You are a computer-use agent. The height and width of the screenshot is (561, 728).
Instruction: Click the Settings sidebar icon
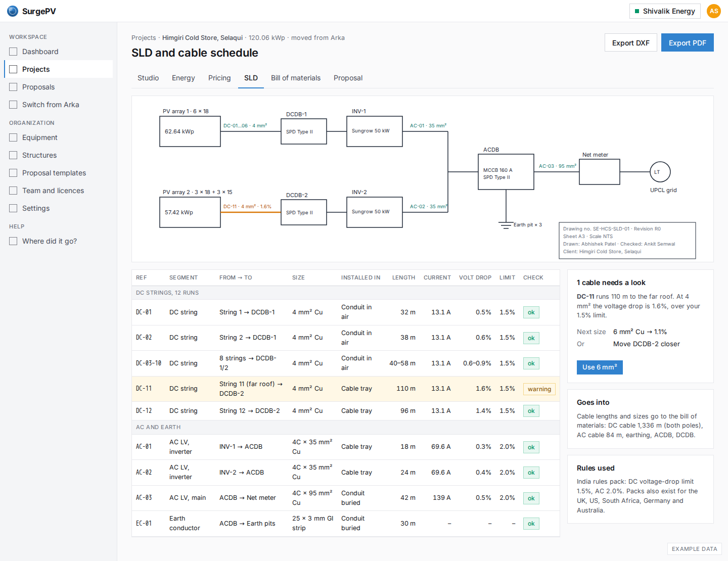(x=13, y=208)
